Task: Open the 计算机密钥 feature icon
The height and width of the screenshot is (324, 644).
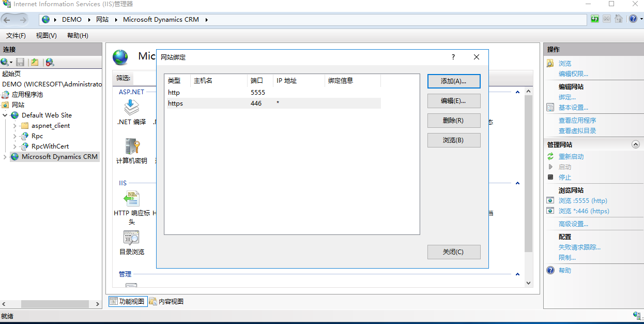Action: click(x=131, y=146)
